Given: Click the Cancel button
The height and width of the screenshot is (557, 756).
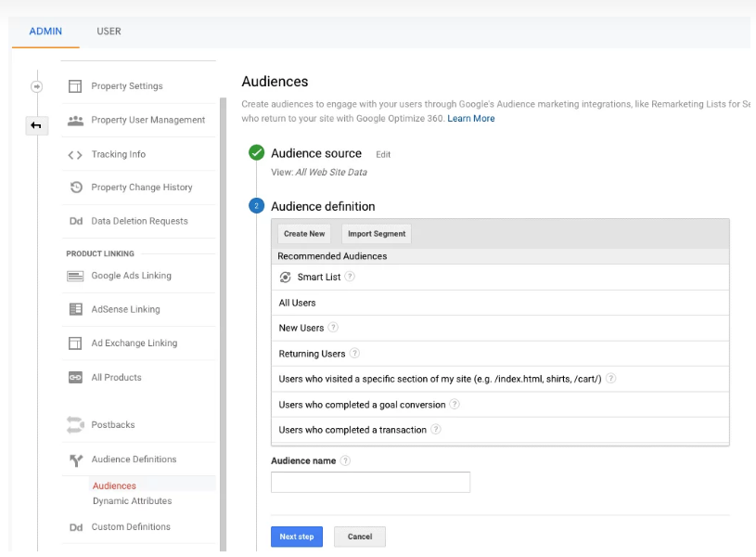Looking at the screenshot, I should tap(360, 537).
